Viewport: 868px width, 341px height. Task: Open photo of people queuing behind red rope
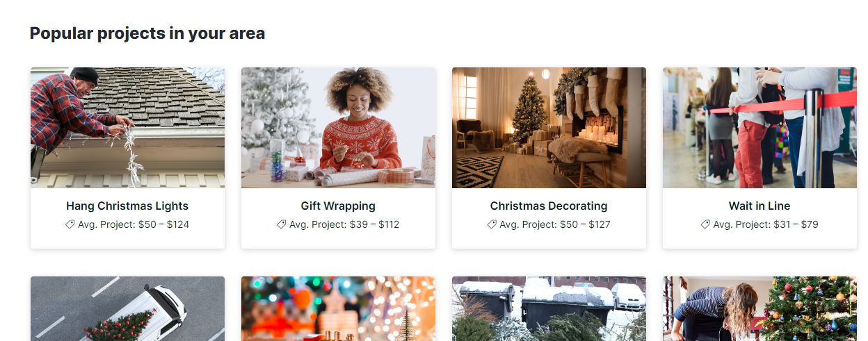pyautogui.click(x=759, y=128)
